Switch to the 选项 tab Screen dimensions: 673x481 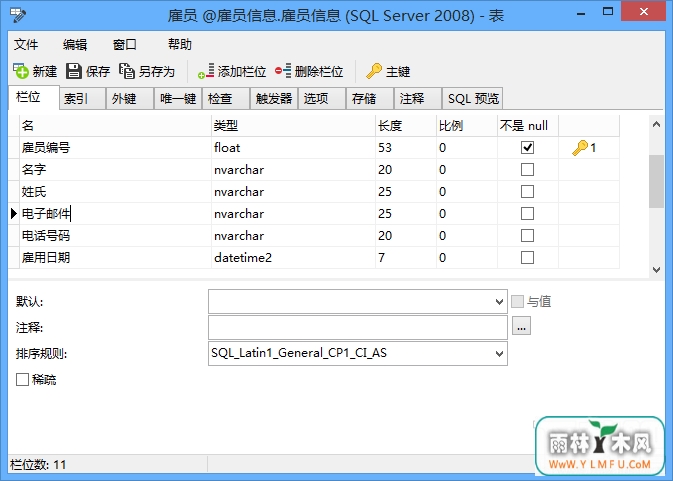322,99
